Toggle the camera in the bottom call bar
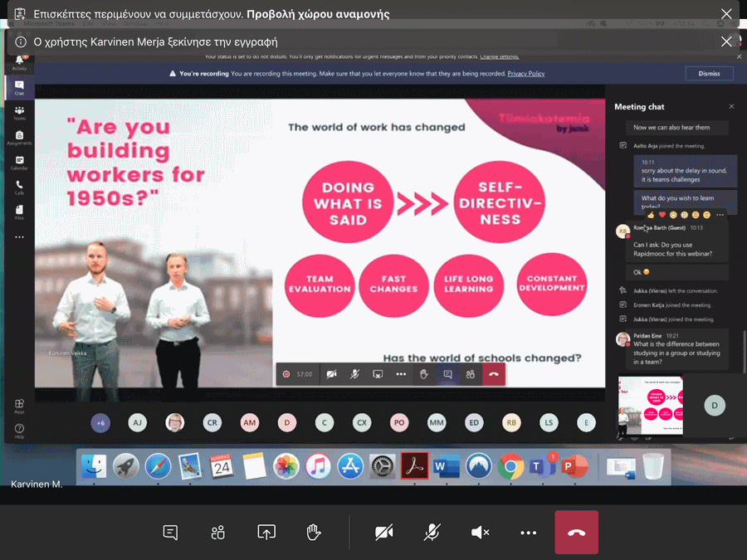The image size is (747, 560). point(383,533)
